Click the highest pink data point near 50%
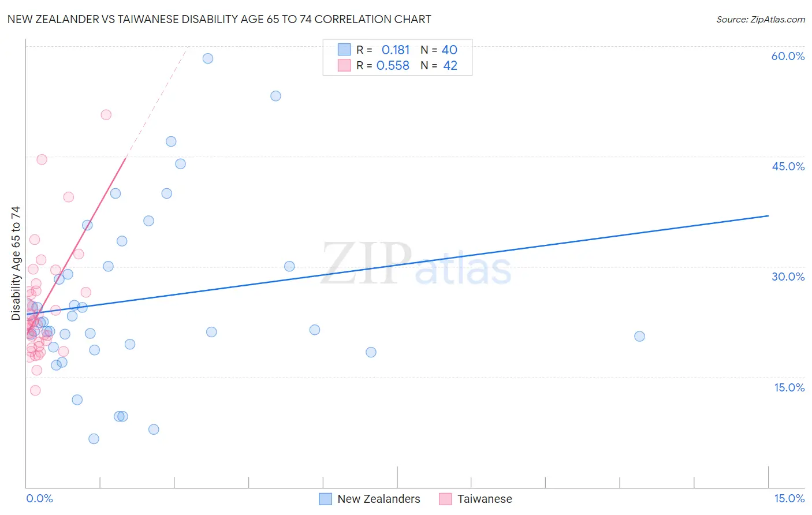The height and width of the screenshot is (515, 812). click(x=106, y=115)
